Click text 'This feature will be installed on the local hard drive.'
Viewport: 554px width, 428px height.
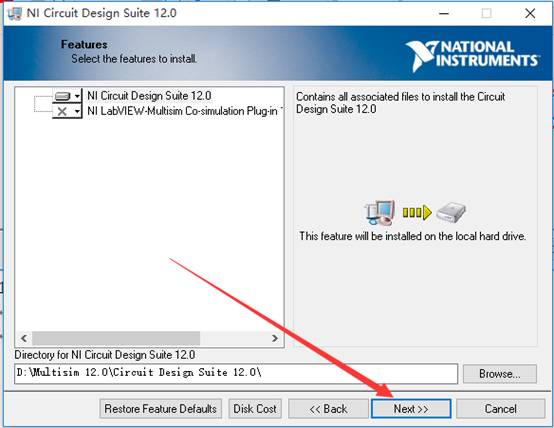[x=412, y=236]
